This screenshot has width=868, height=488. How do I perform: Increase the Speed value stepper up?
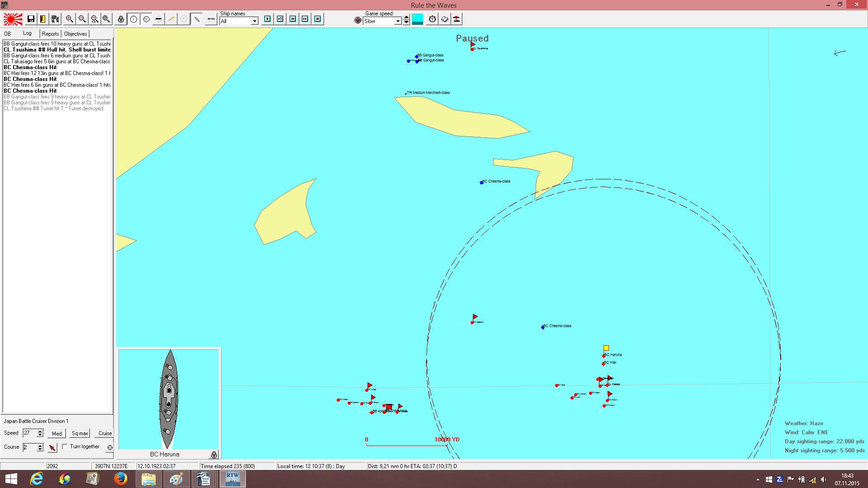click(40, 431)
